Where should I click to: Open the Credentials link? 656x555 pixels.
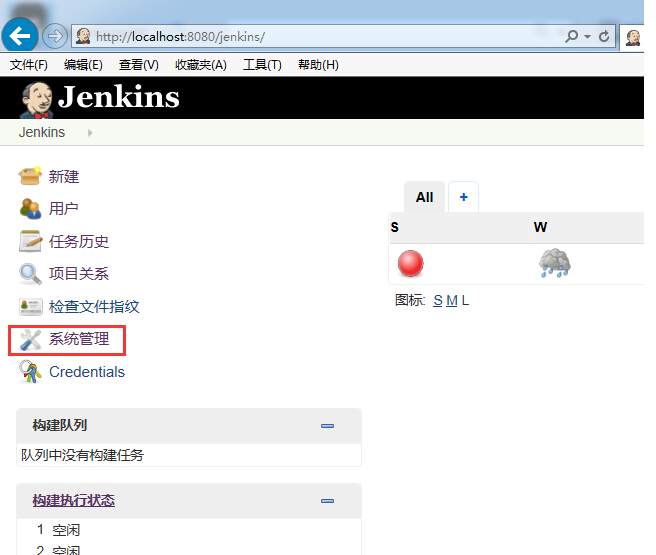click(x=87, y=372)
